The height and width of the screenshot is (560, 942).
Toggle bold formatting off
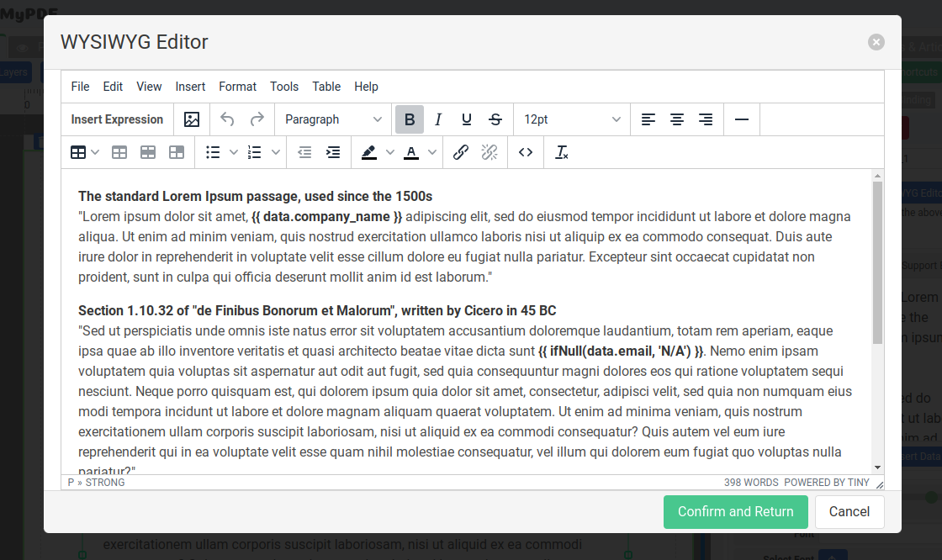tap(410, 119)
